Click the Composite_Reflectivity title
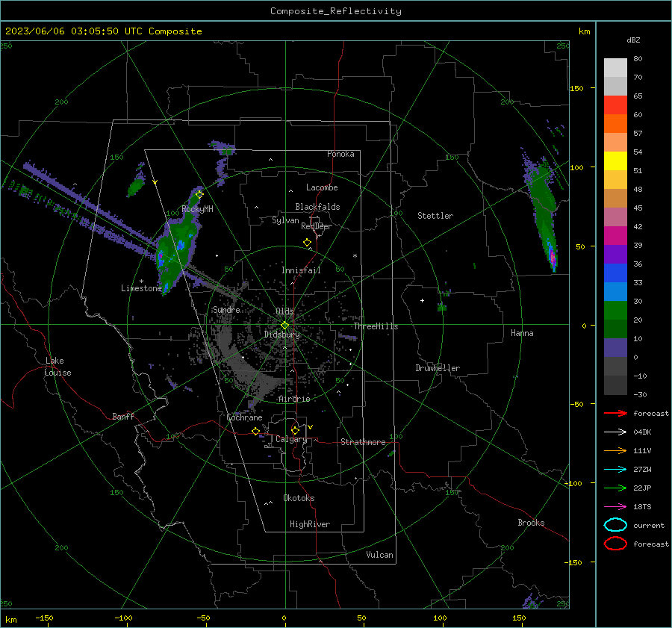The height and width of the screenshot is (628, 672). pyautogui.click(x=336, y=11)
